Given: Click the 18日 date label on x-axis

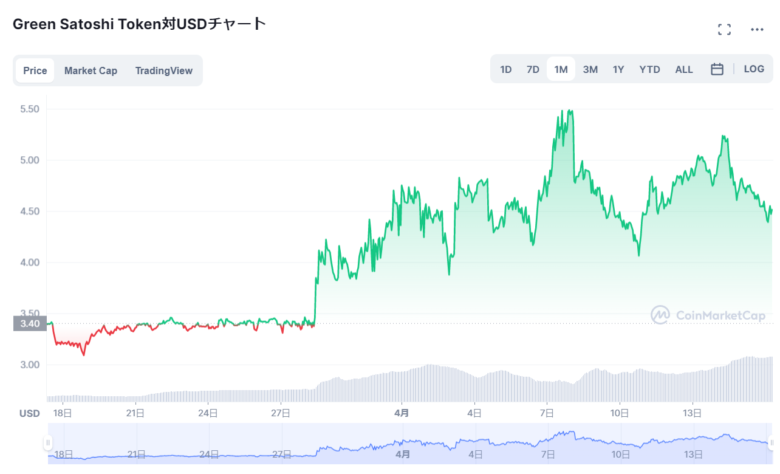Looking at the screenshot, I should click(x=63, y=413).
